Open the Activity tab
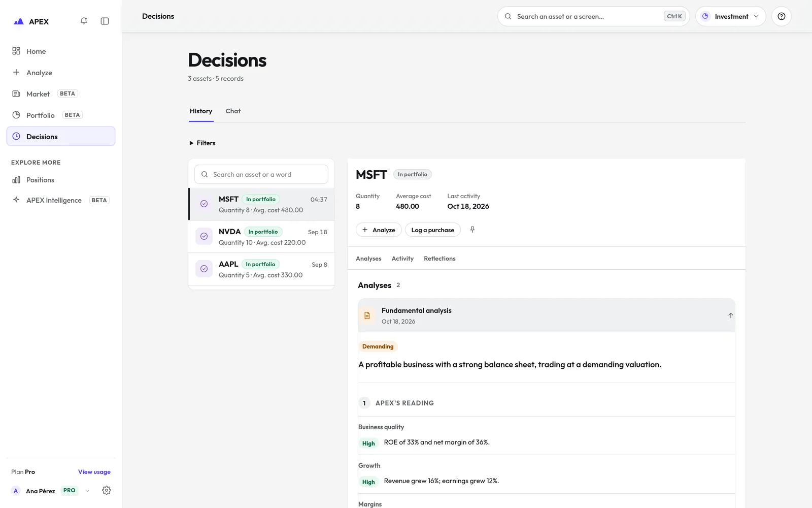Image resolution: width=812 pixels, height=508 pixels. pos(402,259)
